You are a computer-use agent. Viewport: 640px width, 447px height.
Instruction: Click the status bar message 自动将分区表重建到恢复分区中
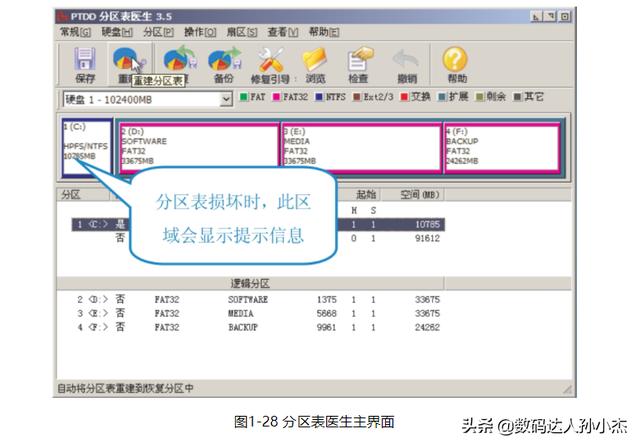pyautogui.click(x=125, y=388)
